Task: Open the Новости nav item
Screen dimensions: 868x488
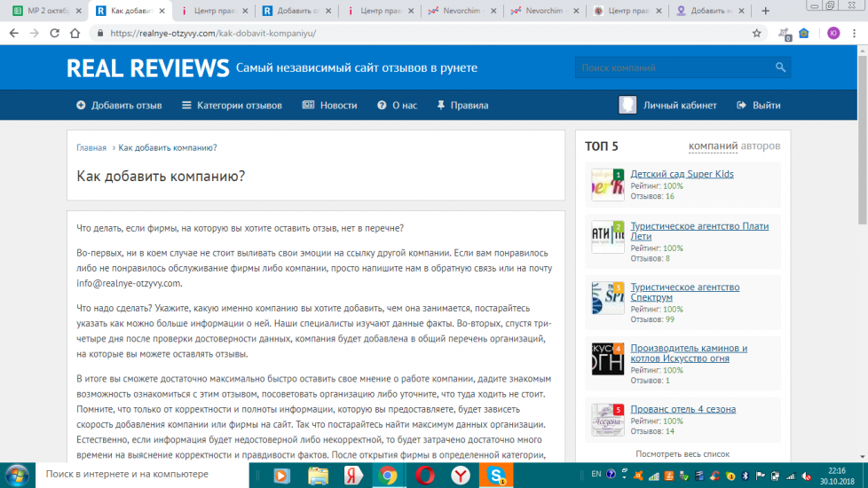Action: point(329,105)
